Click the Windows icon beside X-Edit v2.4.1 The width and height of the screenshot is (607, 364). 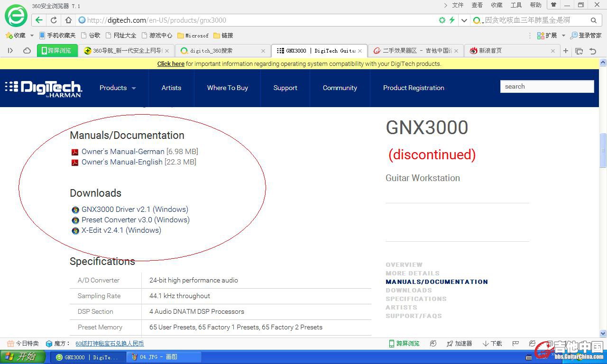pyautogui.click(x=75, y=231)
